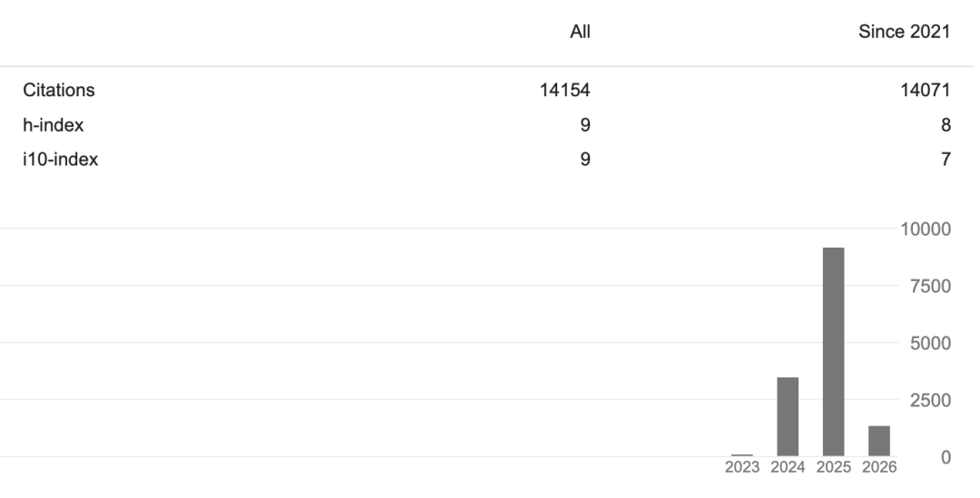Viewport: 980px width, 498px height.
Task: Click the 5000 y-axis label
Action: point(929,344)
